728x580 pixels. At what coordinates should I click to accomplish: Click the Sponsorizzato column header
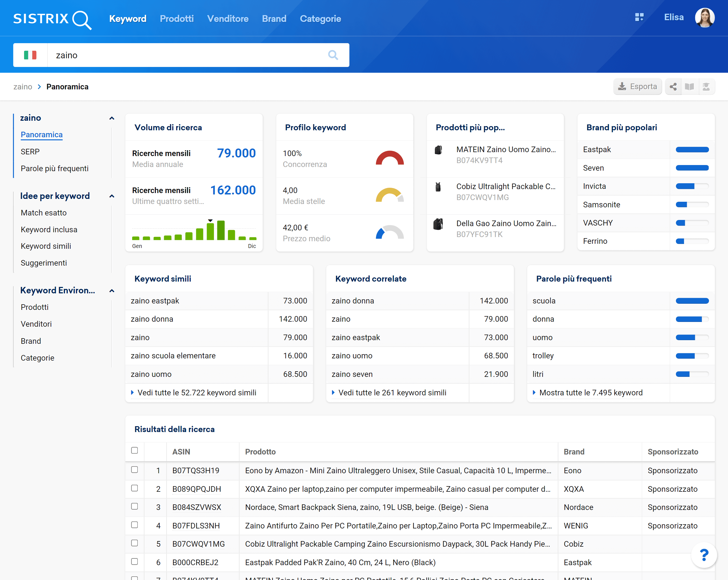tap(673, 452)
